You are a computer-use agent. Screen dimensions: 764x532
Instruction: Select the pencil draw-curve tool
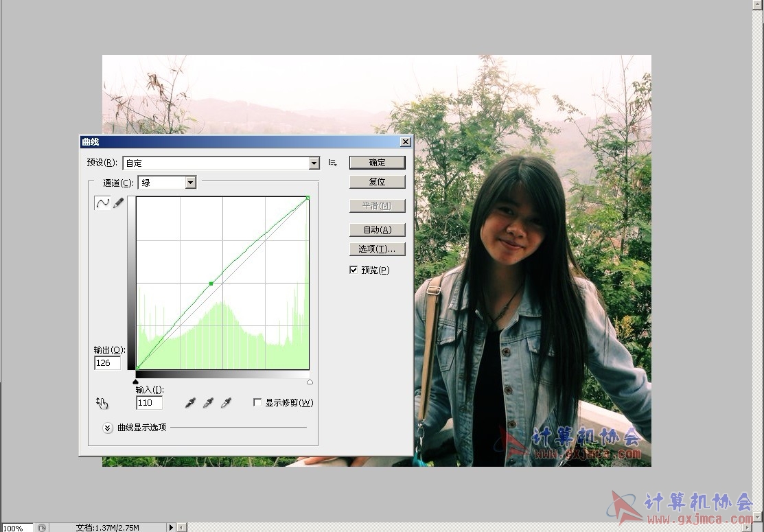[118, 203]
